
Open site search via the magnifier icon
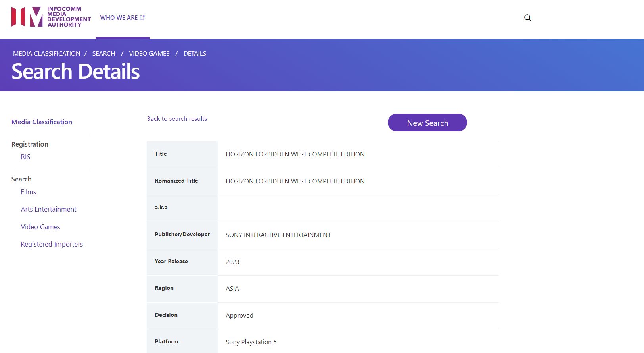point(527,17)
